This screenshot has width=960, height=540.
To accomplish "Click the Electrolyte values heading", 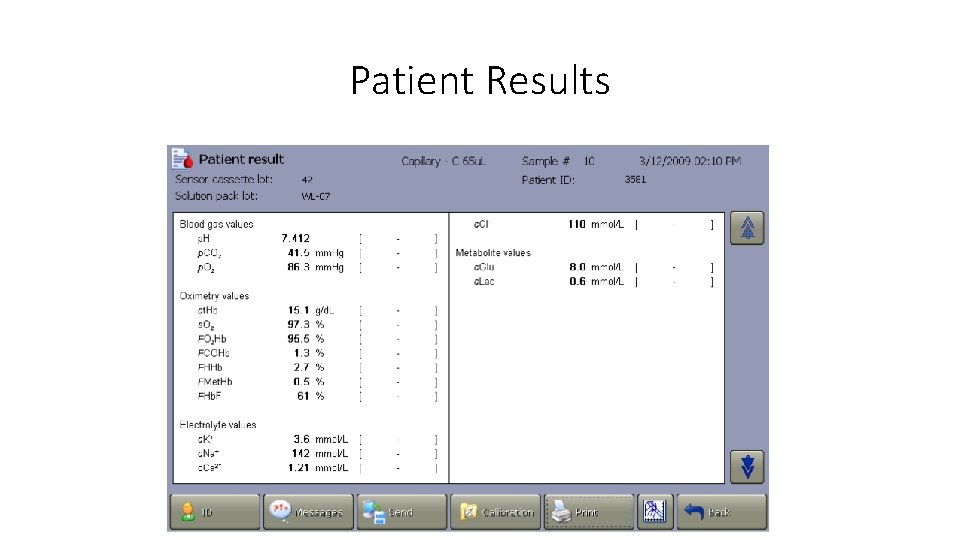I will (x=218, y=425).
